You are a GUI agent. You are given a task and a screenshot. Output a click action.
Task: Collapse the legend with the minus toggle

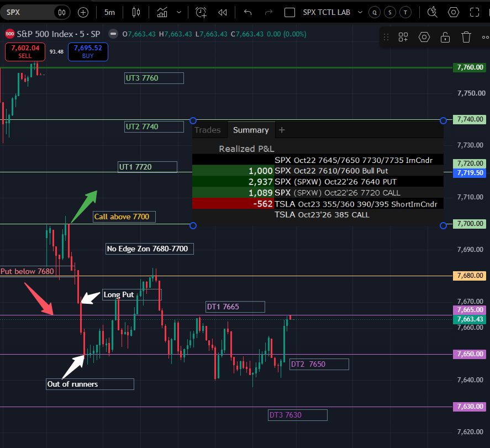(113, 34)
